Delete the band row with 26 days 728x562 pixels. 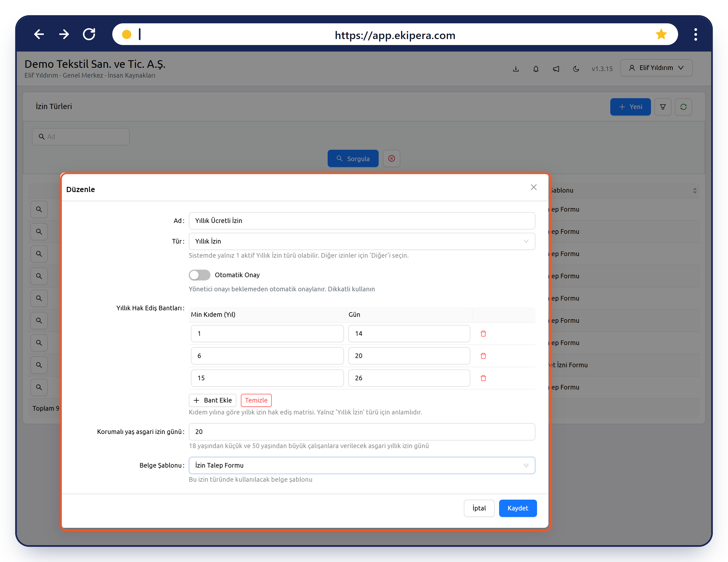pos(483,378)
